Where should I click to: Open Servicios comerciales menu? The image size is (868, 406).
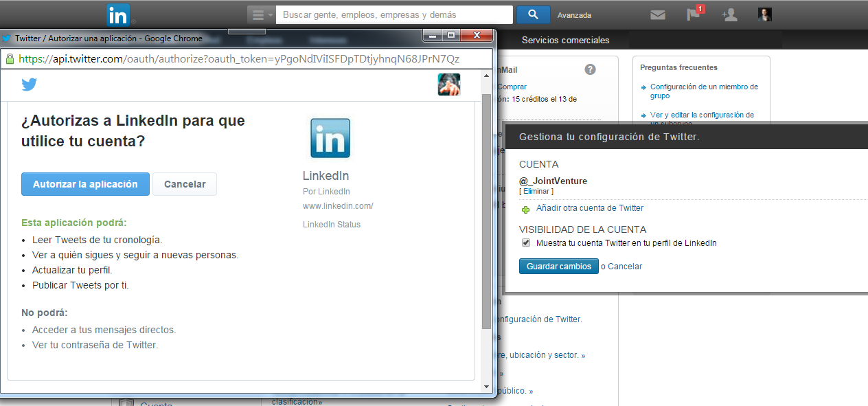(x=565, y=40)
